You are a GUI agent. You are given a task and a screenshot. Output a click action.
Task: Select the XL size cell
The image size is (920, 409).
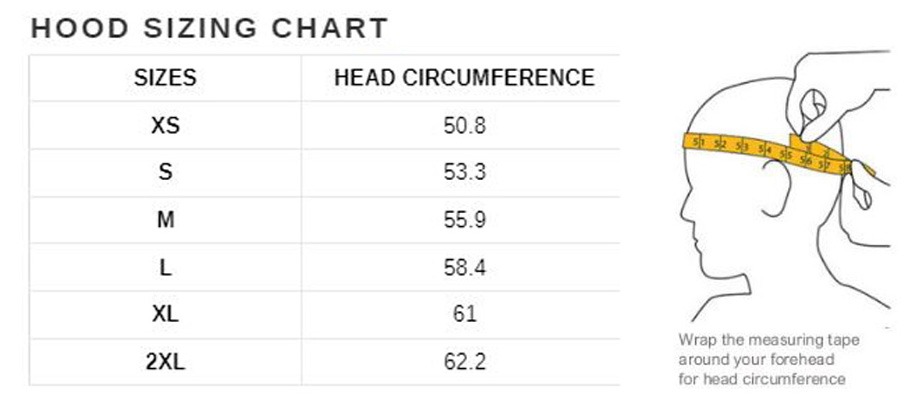point(165,314)
